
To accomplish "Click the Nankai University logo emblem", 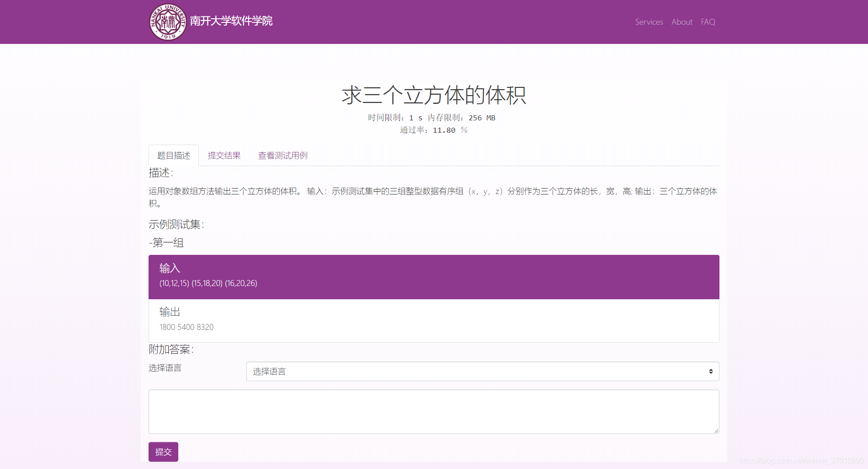I will click(x=168, y=22).
